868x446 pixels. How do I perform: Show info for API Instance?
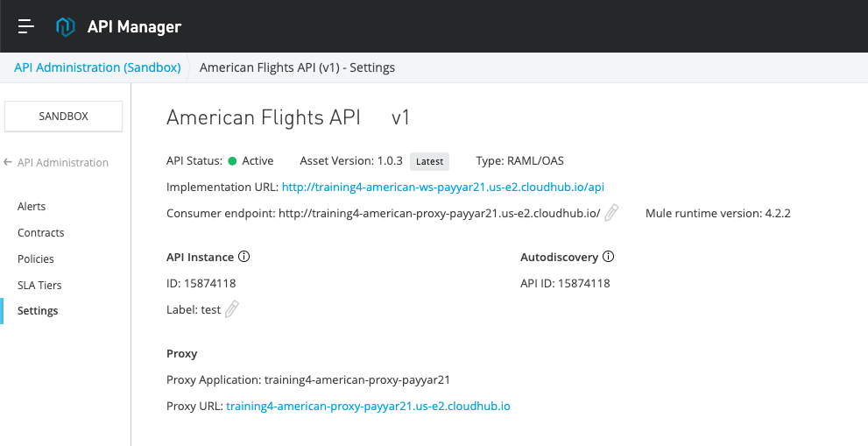click(243, 257)
